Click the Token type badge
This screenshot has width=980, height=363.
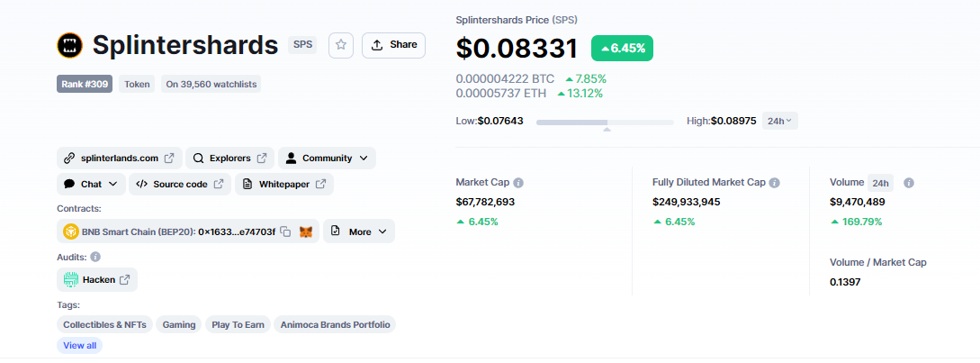(138, 84)
